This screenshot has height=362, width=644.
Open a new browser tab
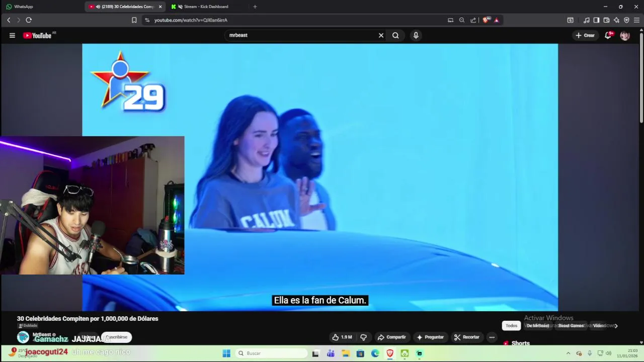[255, 7]
